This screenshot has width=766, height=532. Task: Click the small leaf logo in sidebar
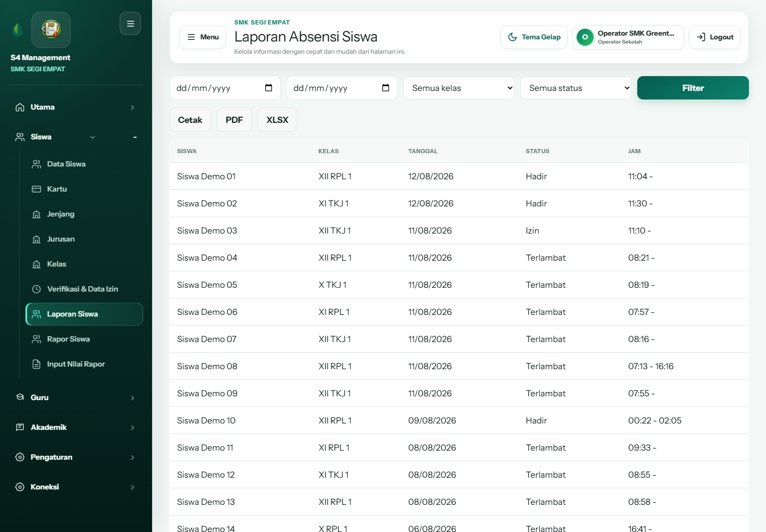pyautogui.click(x=18, y=30)
